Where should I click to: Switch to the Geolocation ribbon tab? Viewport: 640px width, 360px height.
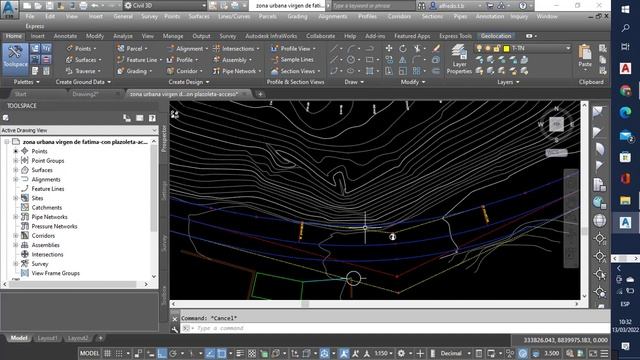click(x=496, y=36)
